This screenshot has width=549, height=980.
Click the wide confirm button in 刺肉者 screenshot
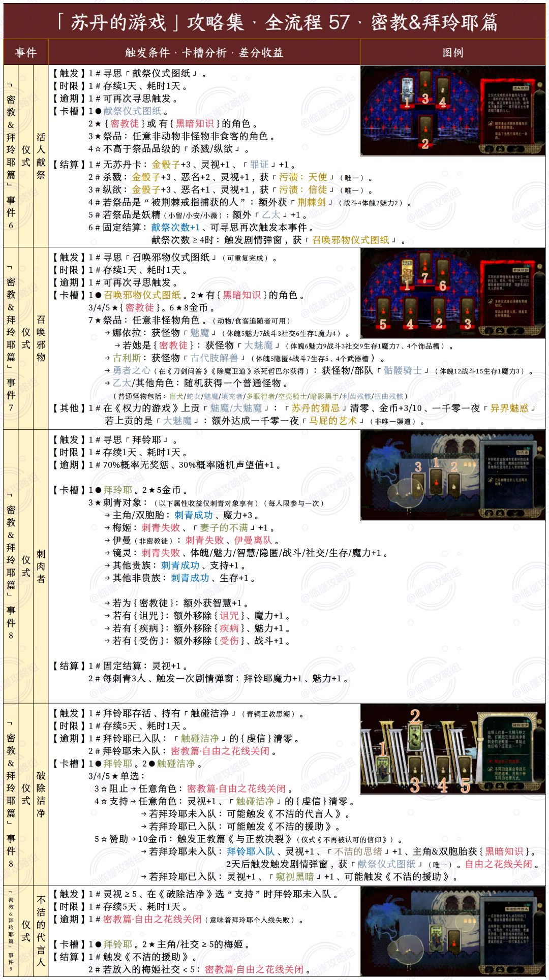(x=515, y=513)
